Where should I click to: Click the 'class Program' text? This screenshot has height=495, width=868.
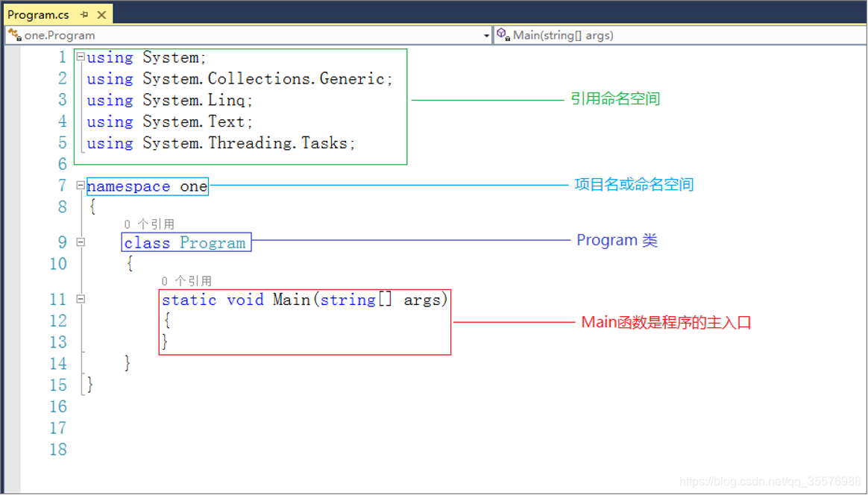(185, 243)
